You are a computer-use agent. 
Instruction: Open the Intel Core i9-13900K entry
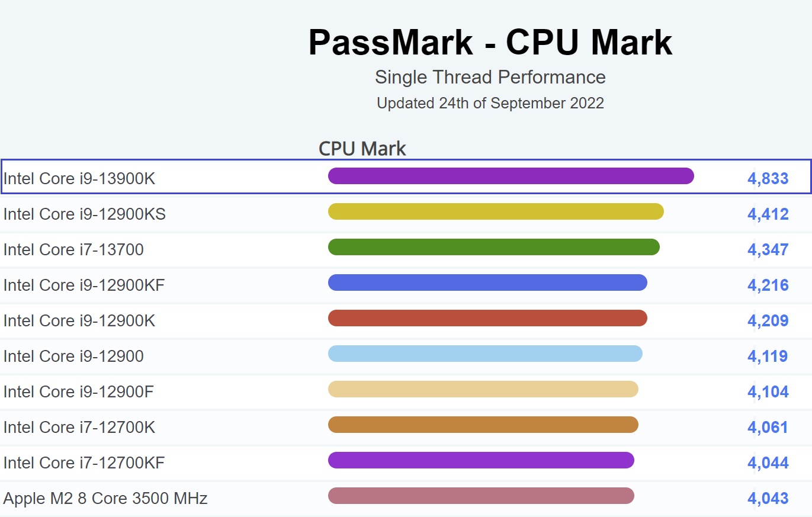point(79,178)
